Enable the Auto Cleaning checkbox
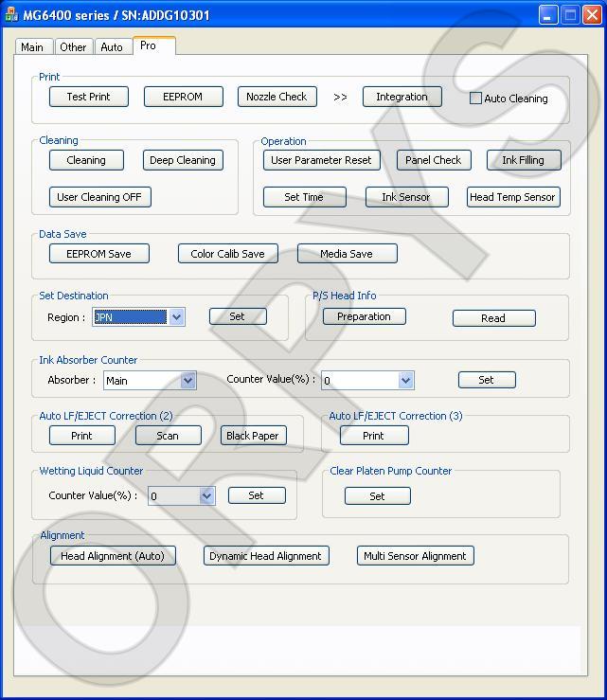Screen dimensions: 607x700 coord(475,98)
